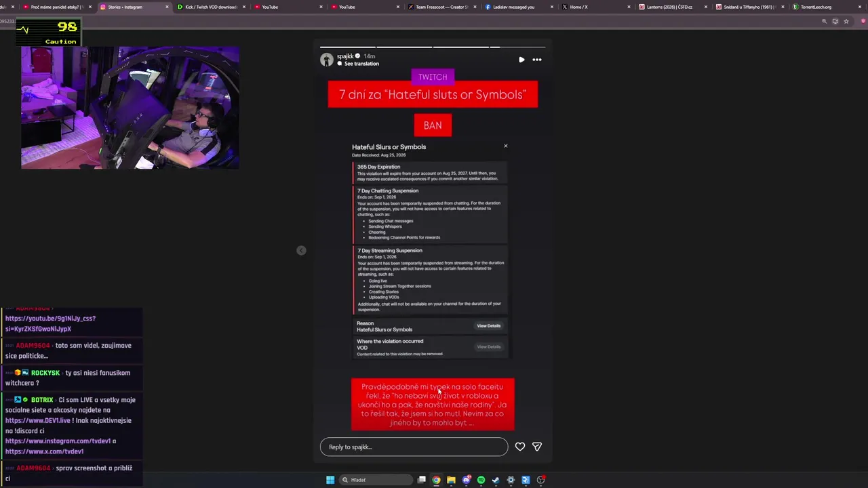Click the '7 dní za' red headline
The image size is (868, 488).
433,94
